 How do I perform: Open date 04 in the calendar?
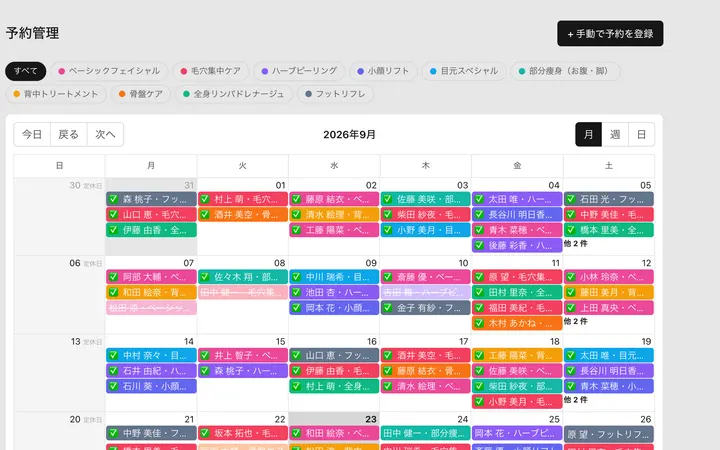point(554,185)
